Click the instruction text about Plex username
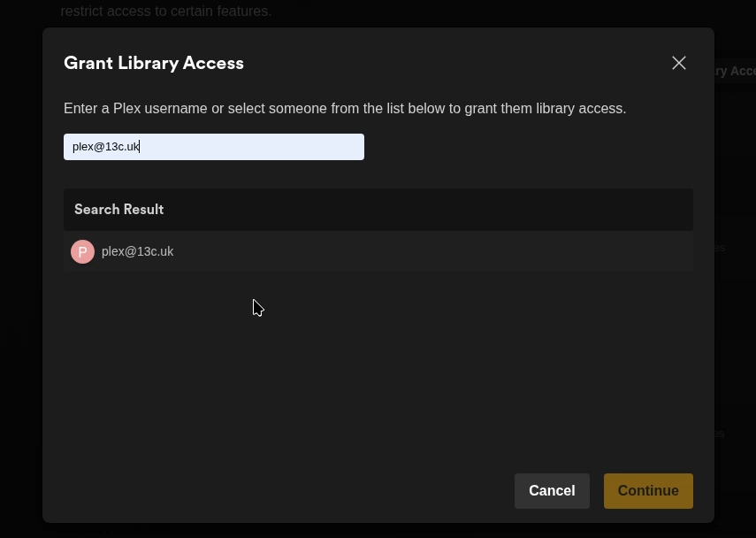Screen dimensions: 756x538 pyautogui.click(x=345, y=109)
